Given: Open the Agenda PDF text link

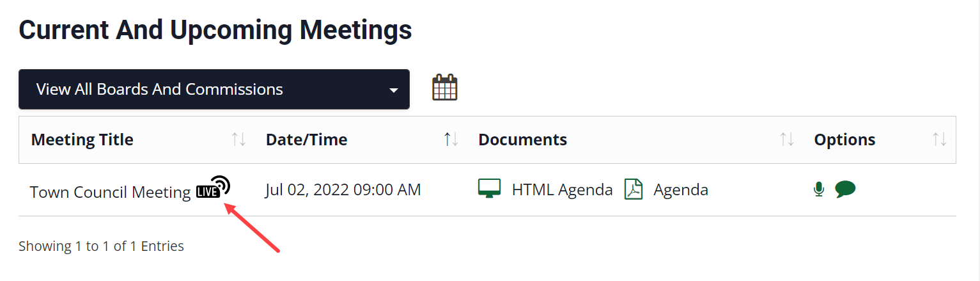Looking at the screenshot, I should [x=681, y=189].
